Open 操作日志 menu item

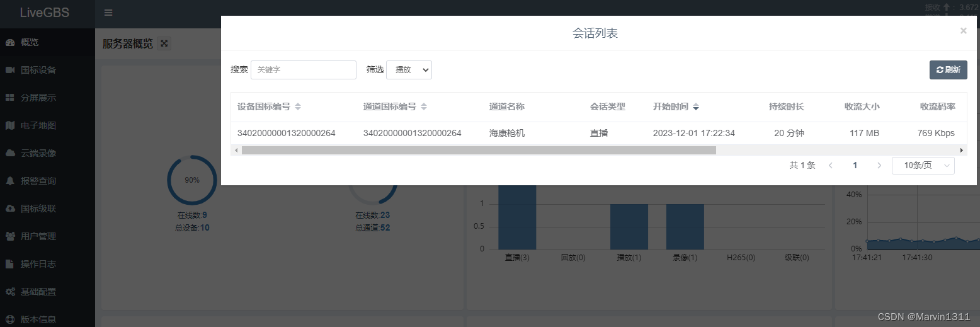[47, 264]
